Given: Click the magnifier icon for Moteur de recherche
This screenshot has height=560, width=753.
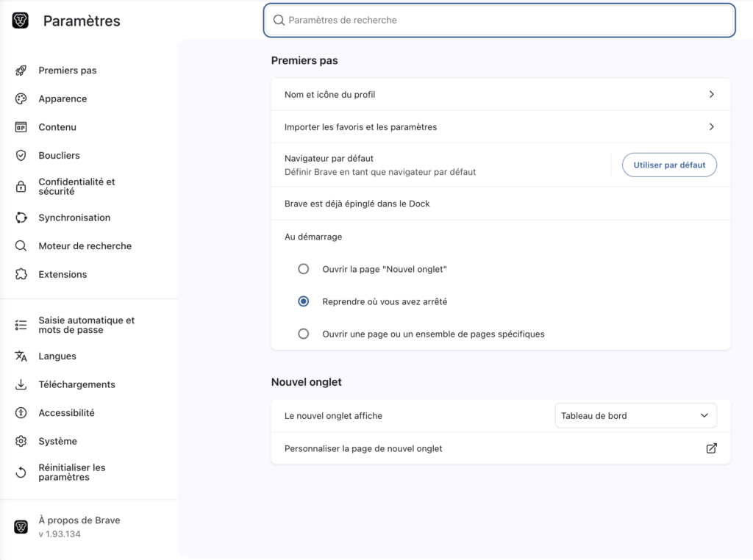Looking at the screenshot, I should pyautogui.click(x=21, y=246).
